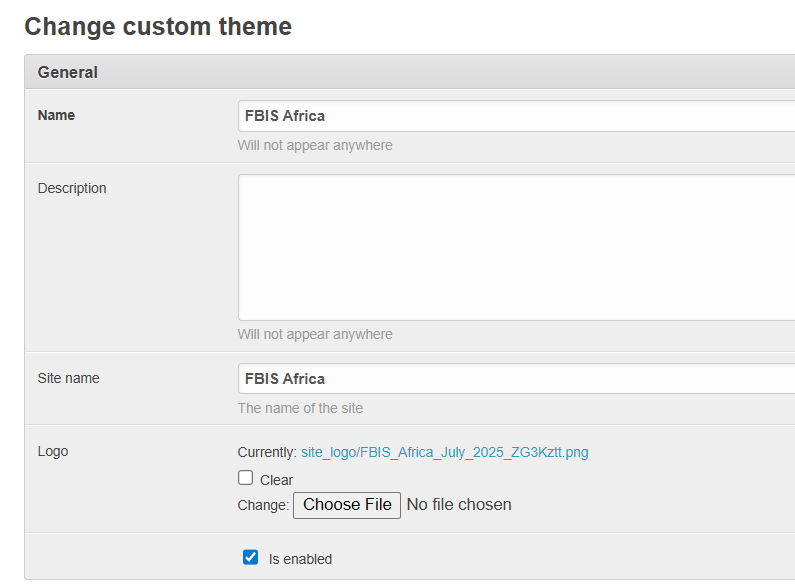This screenshot has width=795, height=586.
Task: Click the hint text below the Name field
Action: pyautogui.click(x=315, y=145)
